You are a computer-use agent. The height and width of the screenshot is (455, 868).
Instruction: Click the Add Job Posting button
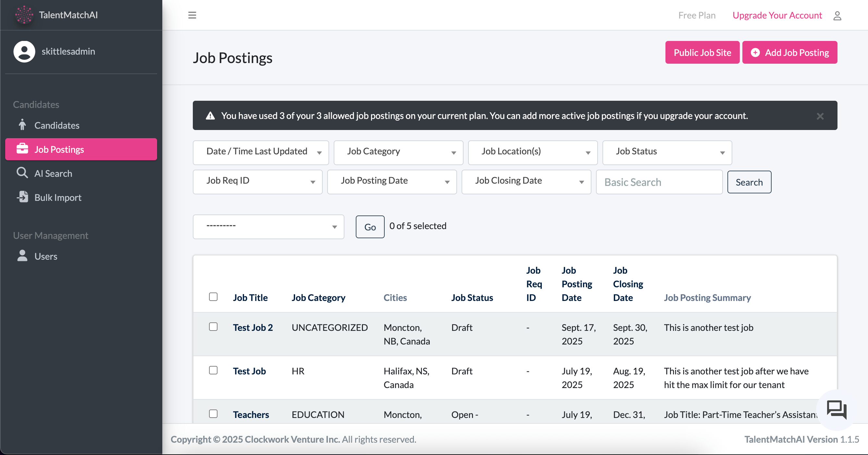pos(789,53)
